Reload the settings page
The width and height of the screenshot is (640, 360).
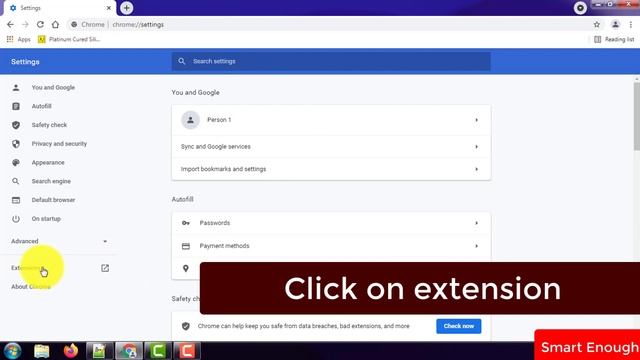40,24
